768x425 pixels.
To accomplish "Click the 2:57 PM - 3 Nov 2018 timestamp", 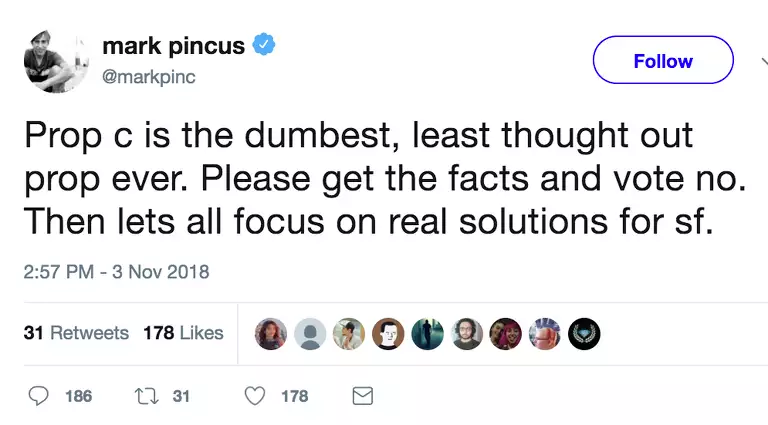I will [116, 271].
